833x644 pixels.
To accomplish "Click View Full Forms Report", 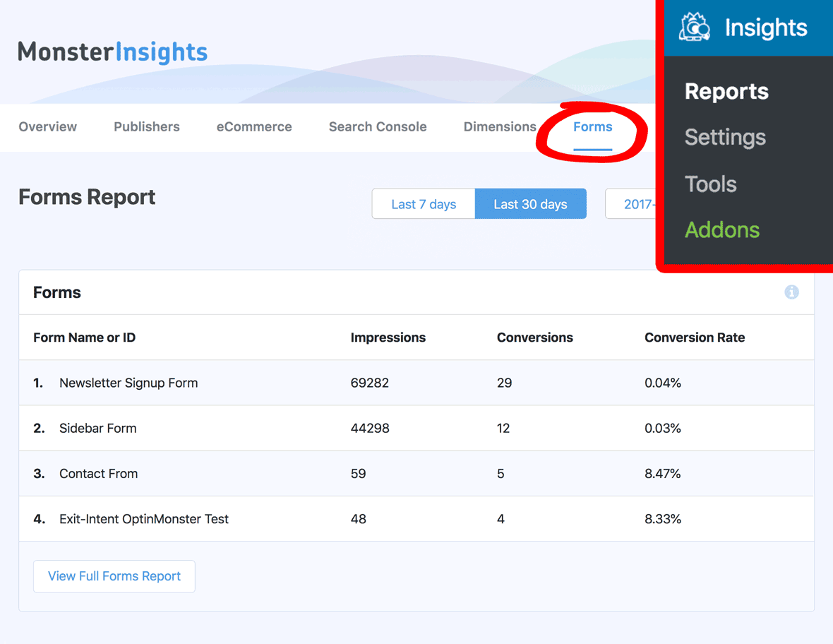I will 114,576.
